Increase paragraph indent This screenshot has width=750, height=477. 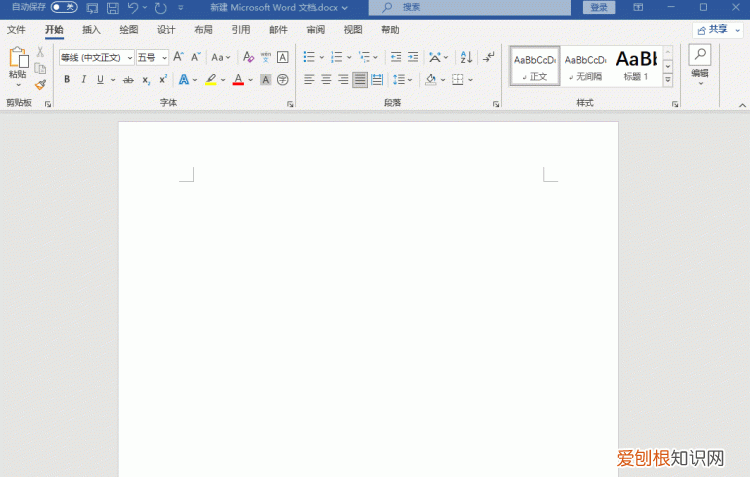point(413,57)
